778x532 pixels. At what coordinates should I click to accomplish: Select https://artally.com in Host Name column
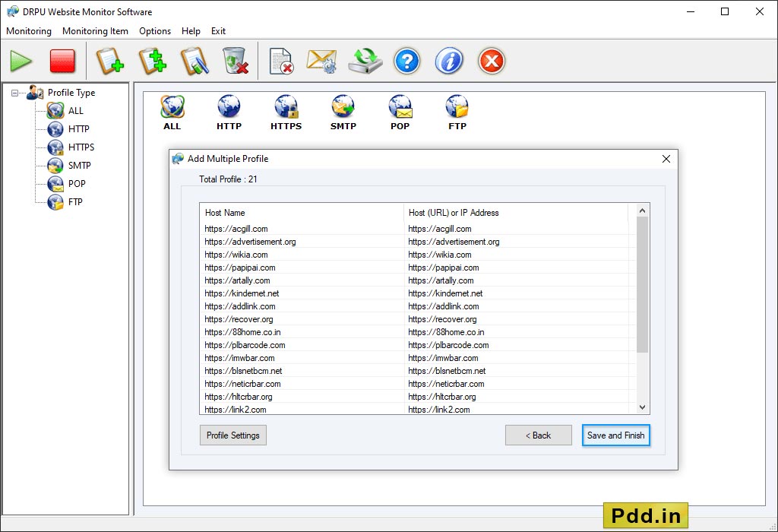237,280
